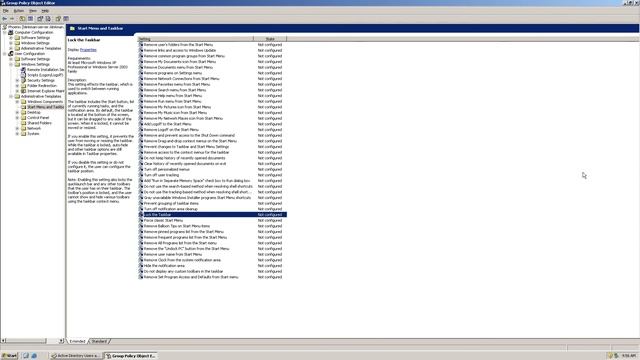Select 'Remove My Music icon from Start Menu' row
This screenshot has height=360, width=640.
click(x=212, y=112)
